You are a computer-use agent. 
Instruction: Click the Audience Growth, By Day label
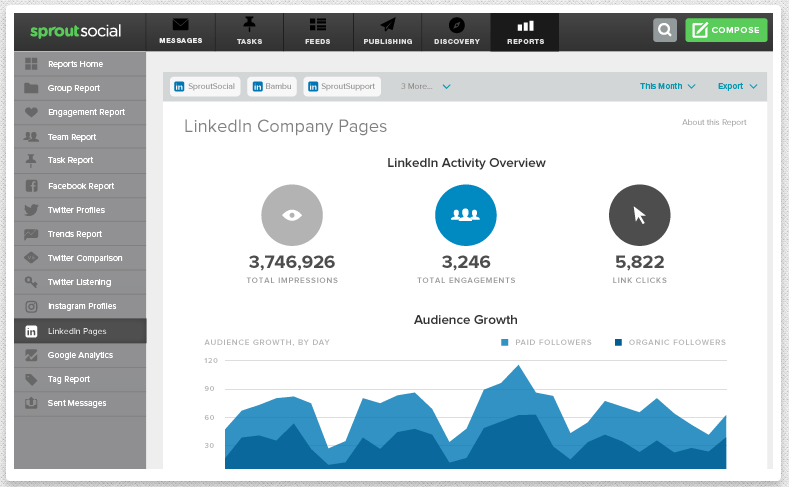[267, 343]
